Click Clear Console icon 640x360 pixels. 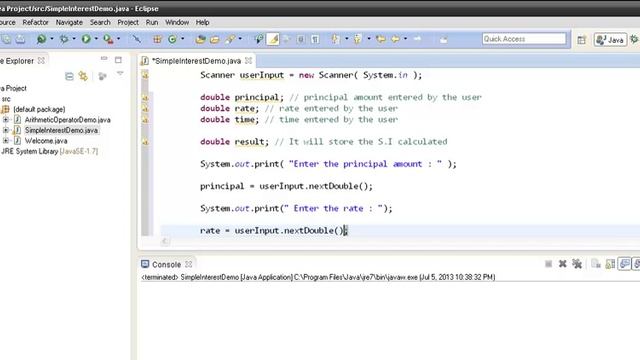(596, 264)
